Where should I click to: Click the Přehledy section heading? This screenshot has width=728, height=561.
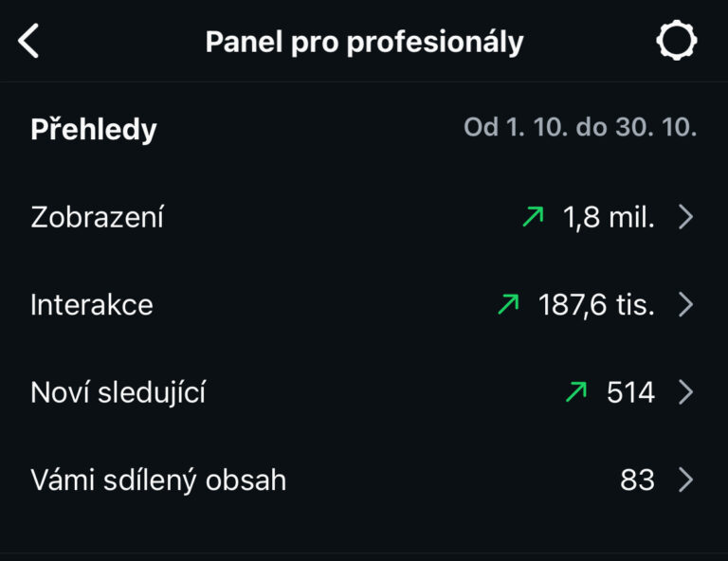tap(94, 130)
